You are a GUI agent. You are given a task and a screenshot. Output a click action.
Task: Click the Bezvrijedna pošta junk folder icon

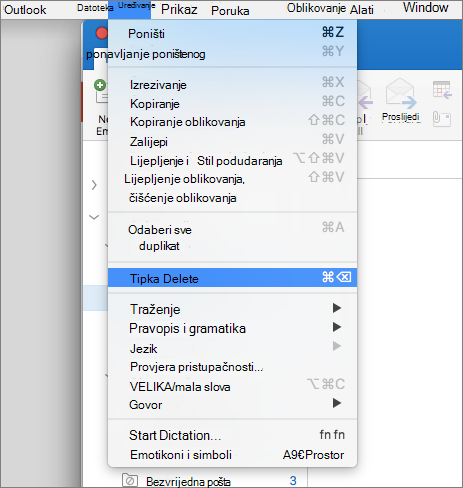[x=130, y=481]
